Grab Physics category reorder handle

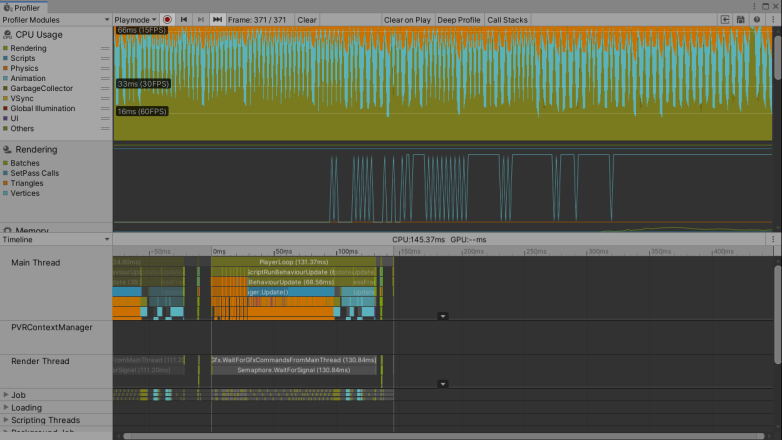105,68
